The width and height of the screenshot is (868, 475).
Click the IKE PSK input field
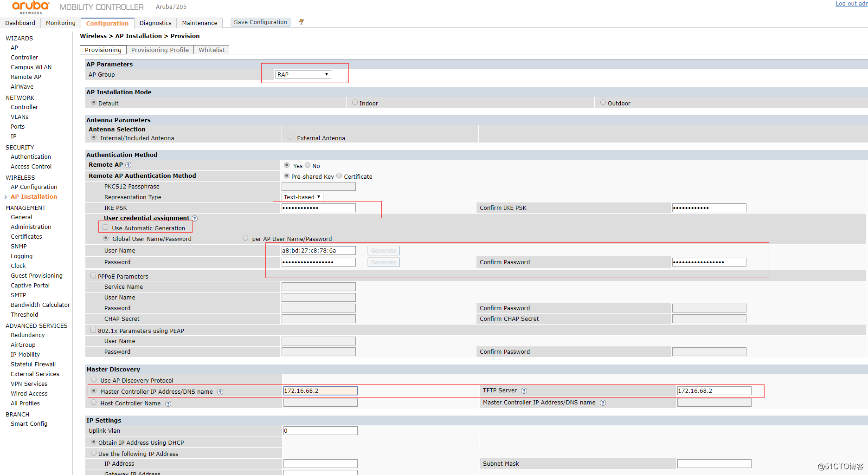[319, 208]
